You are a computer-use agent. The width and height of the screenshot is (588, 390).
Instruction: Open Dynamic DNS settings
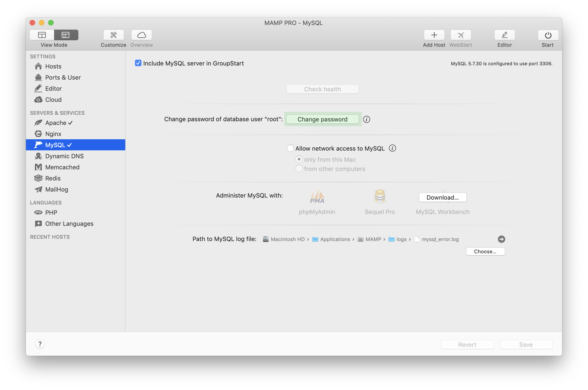pyautogui.click(x=76, y=156)
